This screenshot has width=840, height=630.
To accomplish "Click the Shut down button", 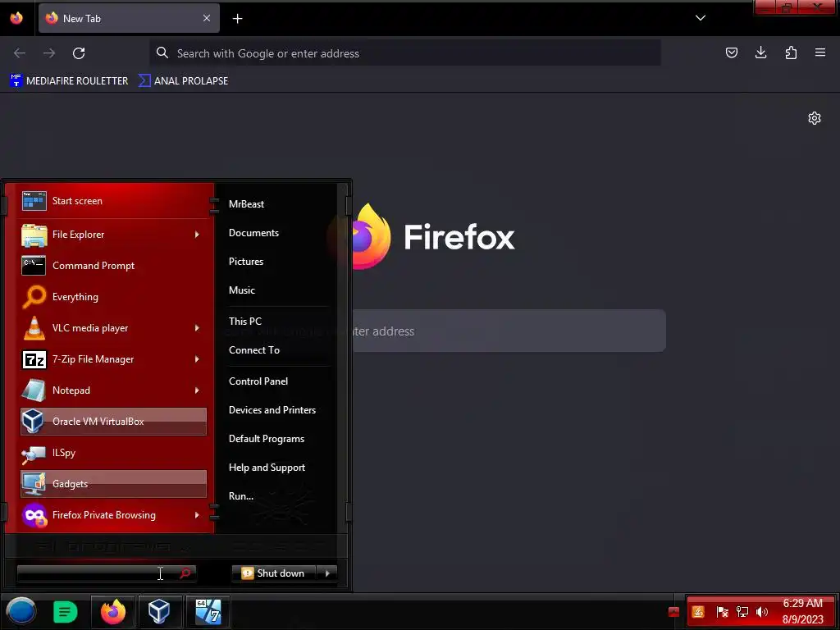I will point(274,573).
